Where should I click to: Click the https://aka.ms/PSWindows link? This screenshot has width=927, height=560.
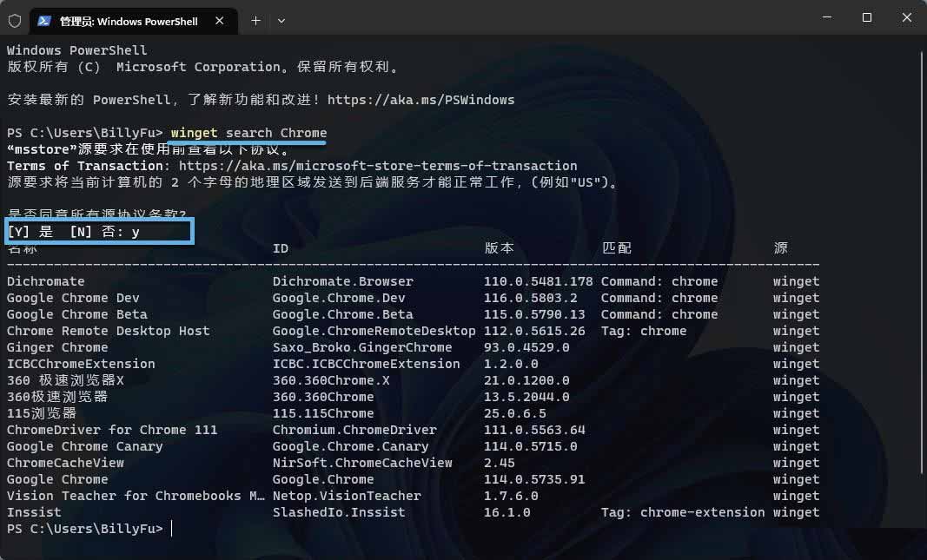[x=421, y=100]
